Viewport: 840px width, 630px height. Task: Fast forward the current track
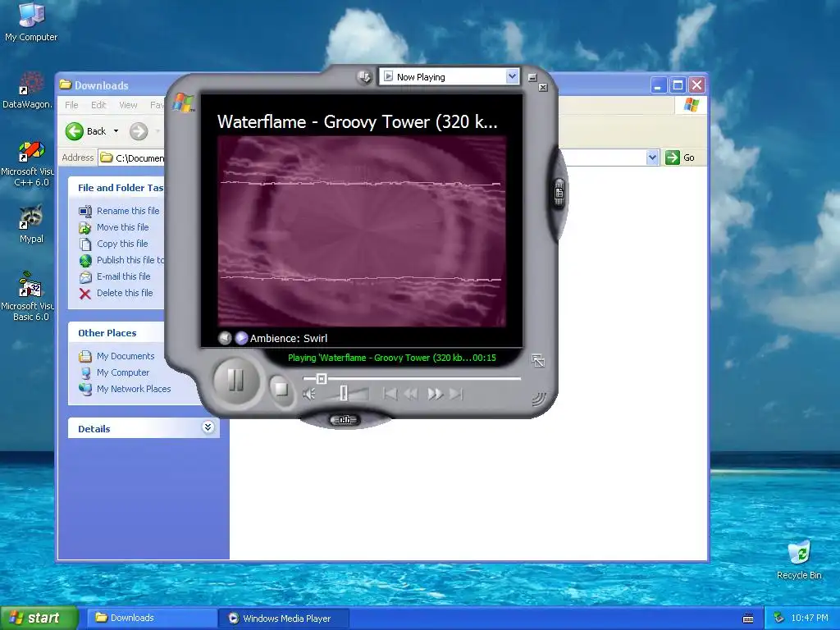[x=435, y=395]
